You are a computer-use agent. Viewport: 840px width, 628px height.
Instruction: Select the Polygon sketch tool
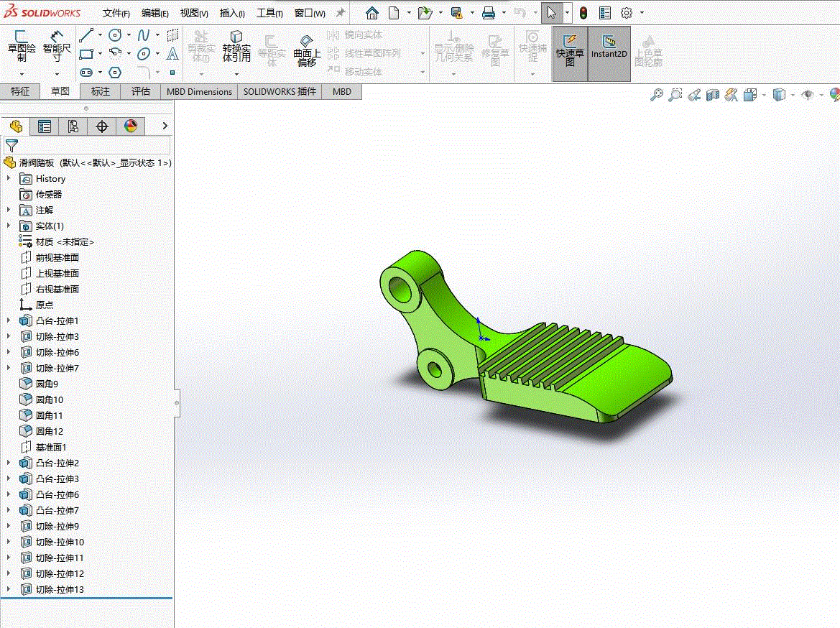(115, 73)
